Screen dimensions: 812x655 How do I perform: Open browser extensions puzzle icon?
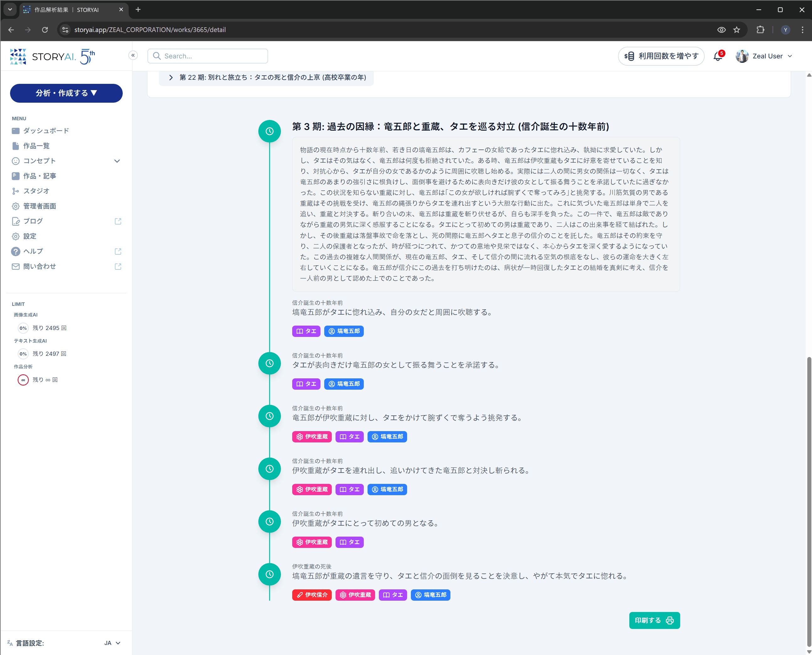pos(760,30)
